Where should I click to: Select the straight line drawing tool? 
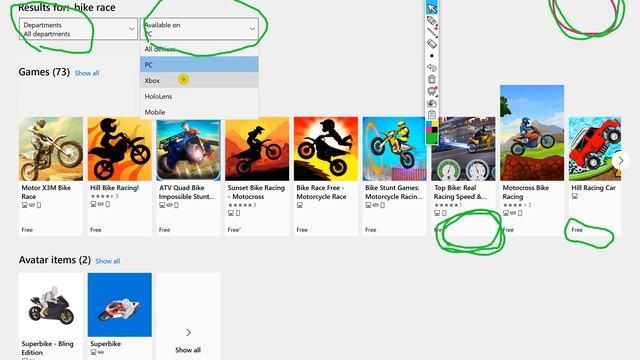[432, 32]
